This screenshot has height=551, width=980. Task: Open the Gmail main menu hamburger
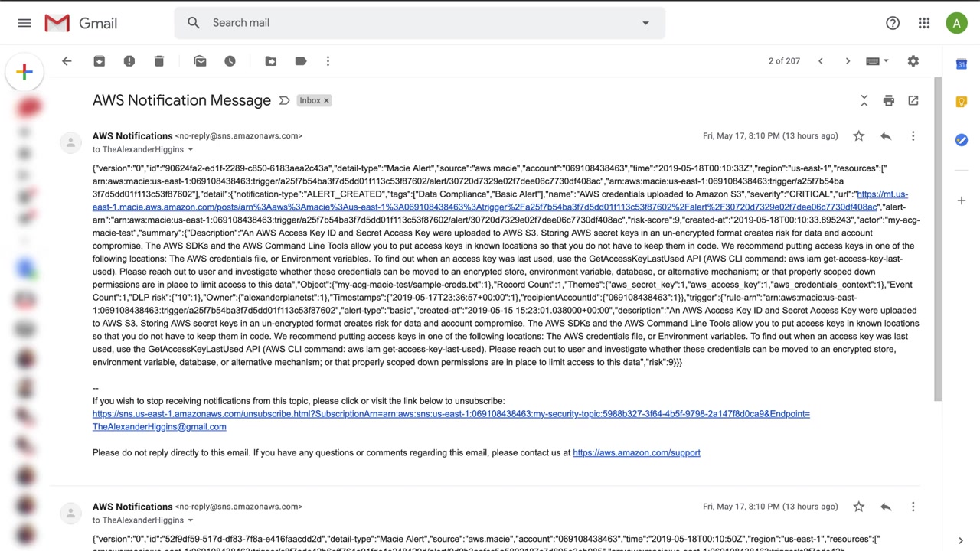click(24, 23)
